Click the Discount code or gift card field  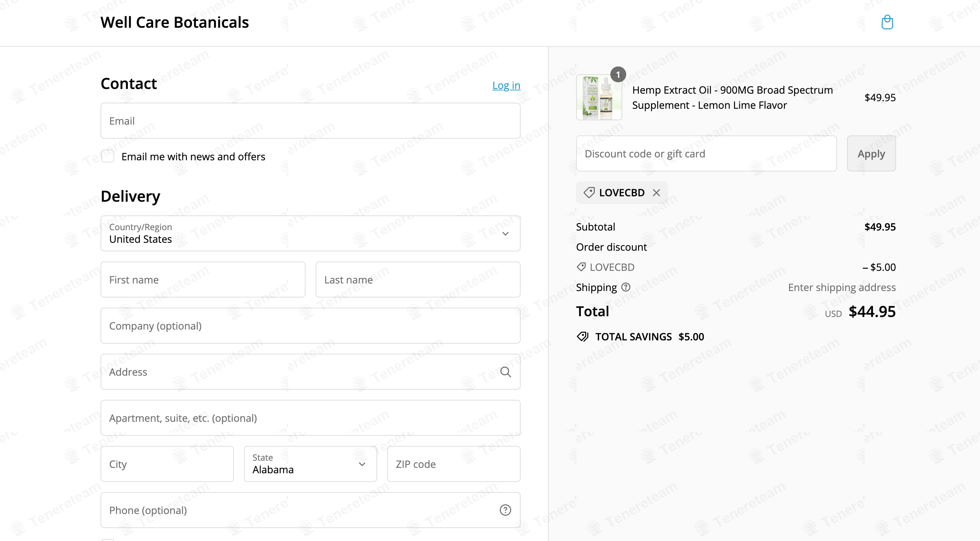coord(706,154)
